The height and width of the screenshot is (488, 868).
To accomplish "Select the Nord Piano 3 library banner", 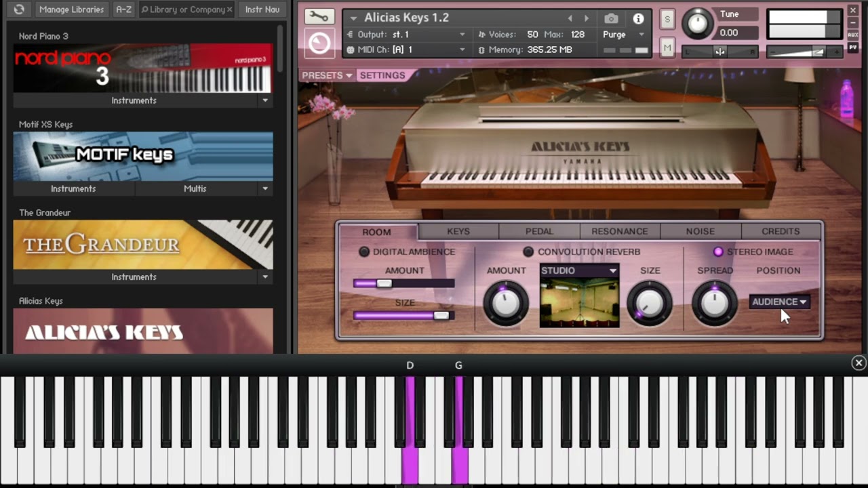I will pyautogui.click(x=143, y=68).
